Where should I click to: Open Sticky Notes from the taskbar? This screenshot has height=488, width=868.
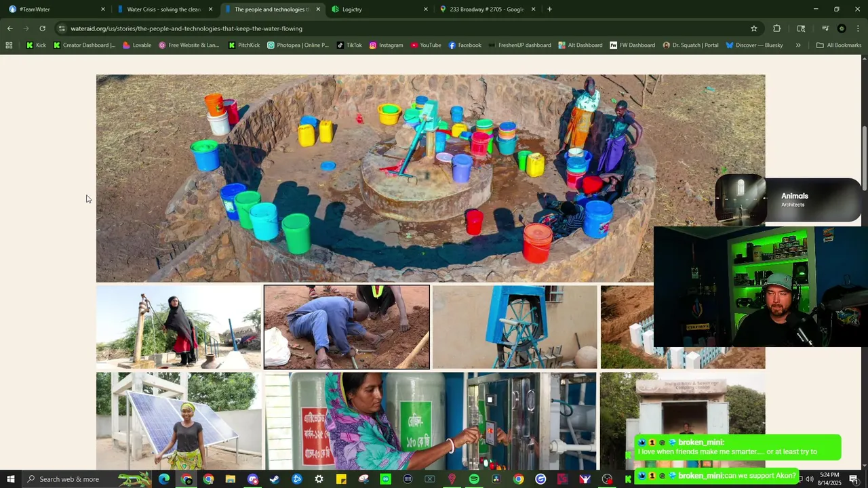[x=341, y=479]
